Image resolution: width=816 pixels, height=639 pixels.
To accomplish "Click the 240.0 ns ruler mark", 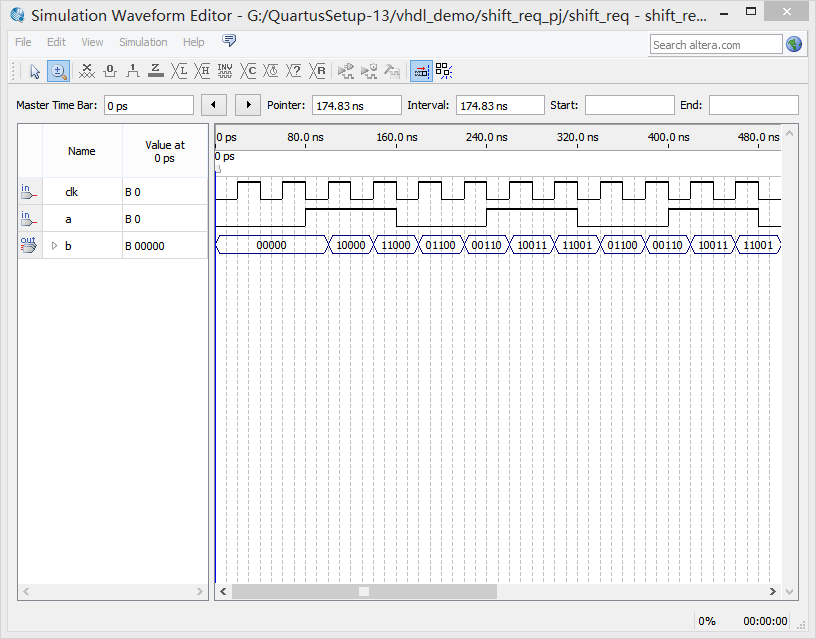I will coord(487,137).
